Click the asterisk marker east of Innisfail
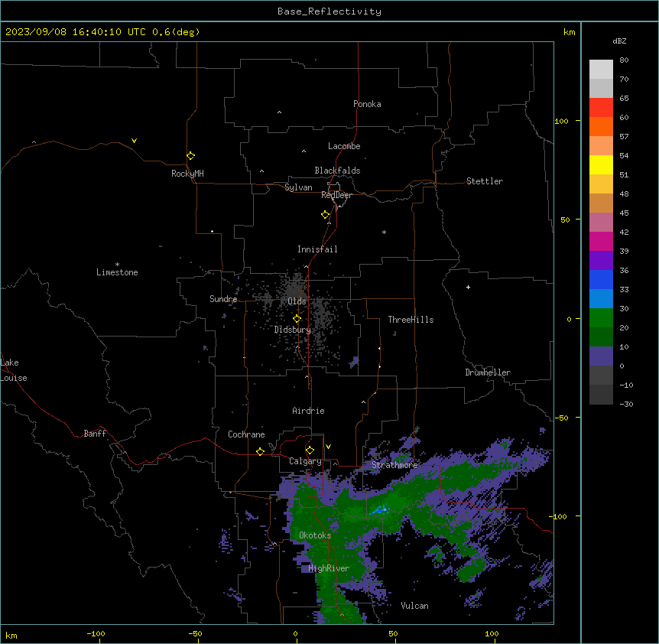The image size is (659, 644). tap(384, 232)
